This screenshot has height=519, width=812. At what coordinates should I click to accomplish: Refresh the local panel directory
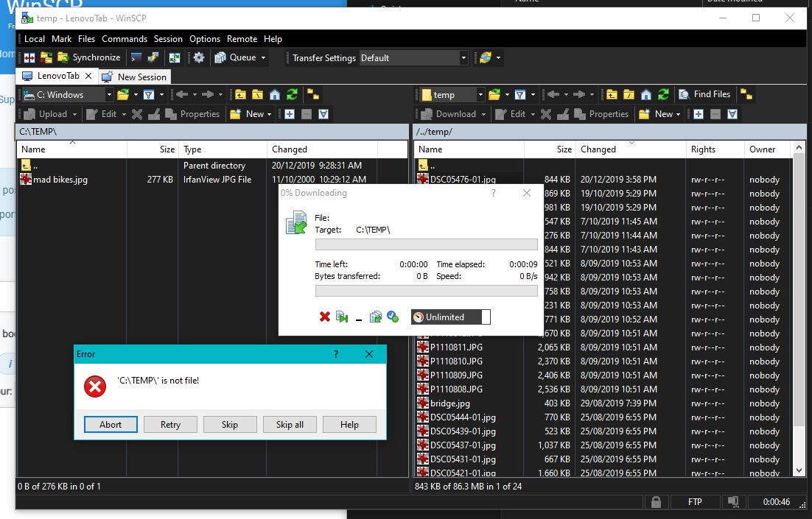point(292,94)
